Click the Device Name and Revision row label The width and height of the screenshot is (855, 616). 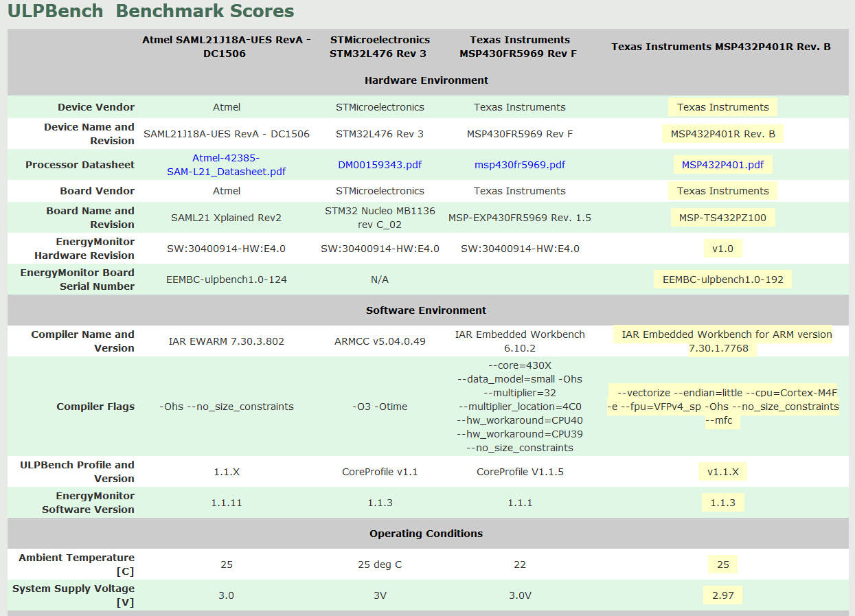[89, 134]
